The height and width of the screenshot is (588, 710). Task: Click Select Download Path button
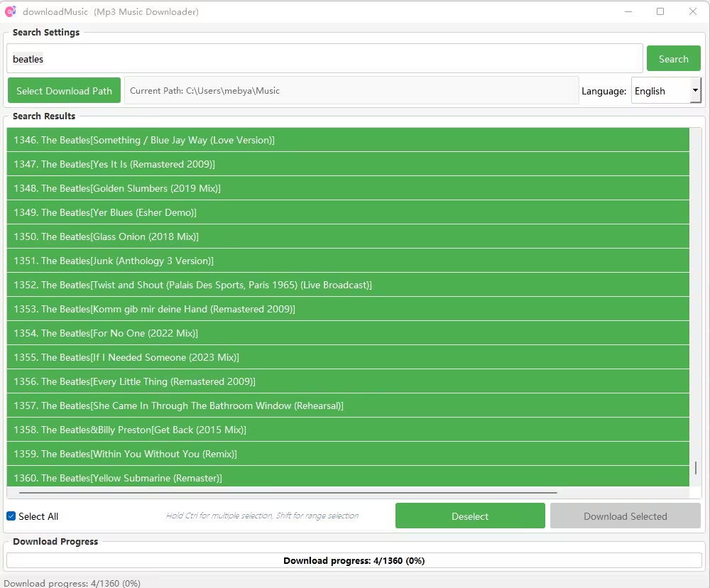(64, 91)
